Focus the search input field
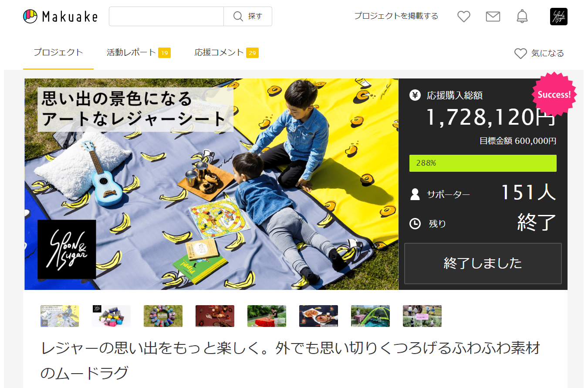Image resolution: width=588 pixels, height=388 pixels. [x=166, y=17]
